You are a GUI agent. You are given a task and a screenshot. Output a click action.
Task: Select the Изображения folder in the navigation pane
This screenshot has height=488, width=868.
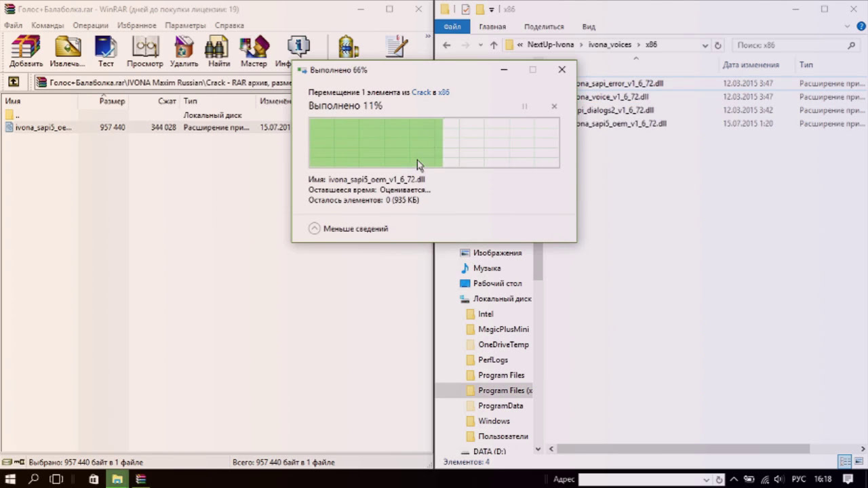[x=490, y=253]
